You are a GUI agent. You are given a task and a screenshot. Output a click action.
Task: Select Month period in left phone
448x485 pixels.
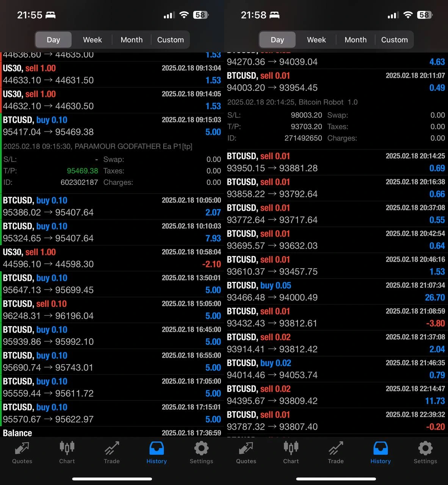tap(132, 40)
